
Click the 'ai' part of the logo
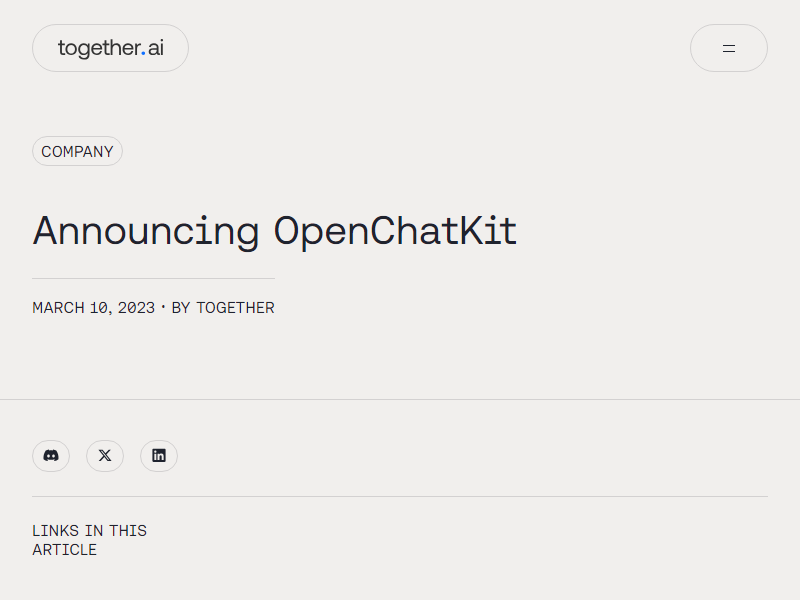pos(156,48)
